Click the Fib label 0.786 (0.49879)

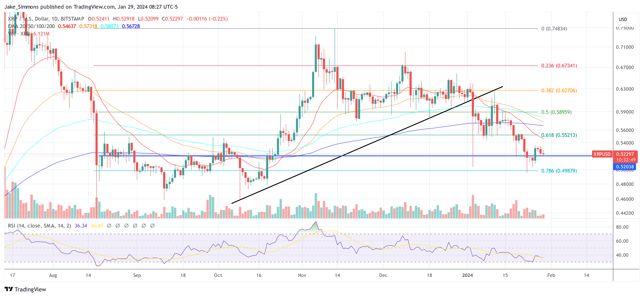(559, 171)
